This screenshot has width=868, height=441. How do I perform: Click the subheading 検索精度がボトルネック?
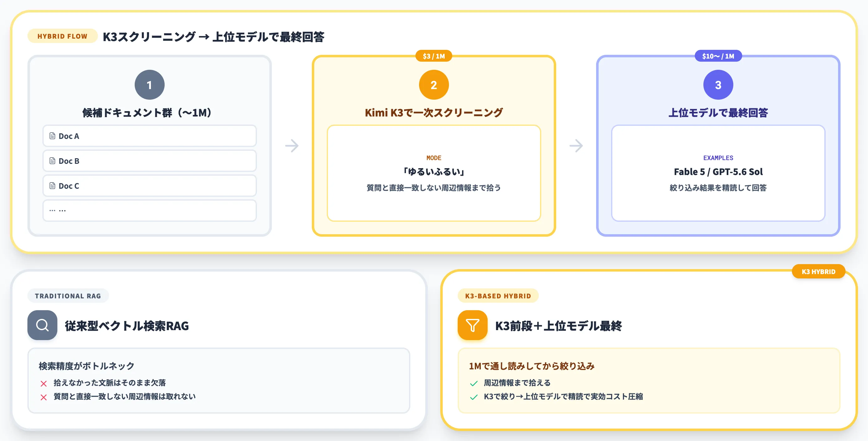86,366
